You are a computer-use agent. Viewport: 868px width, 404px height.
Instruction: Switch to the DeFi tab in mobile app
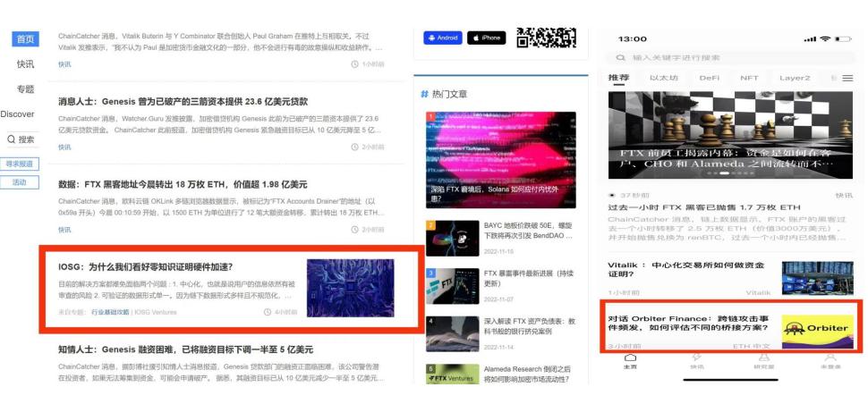click(x=709, y=79)
